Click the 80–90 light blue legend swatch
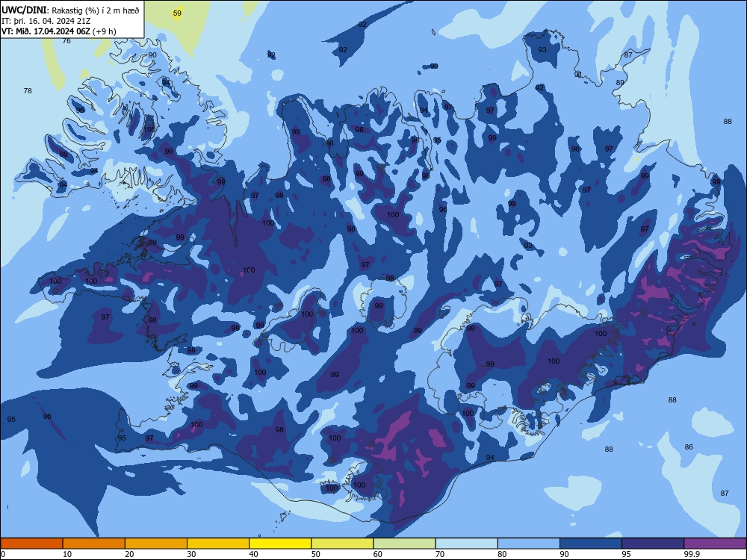The height and width of the screenshot is (560, 747). coord(529,544)
